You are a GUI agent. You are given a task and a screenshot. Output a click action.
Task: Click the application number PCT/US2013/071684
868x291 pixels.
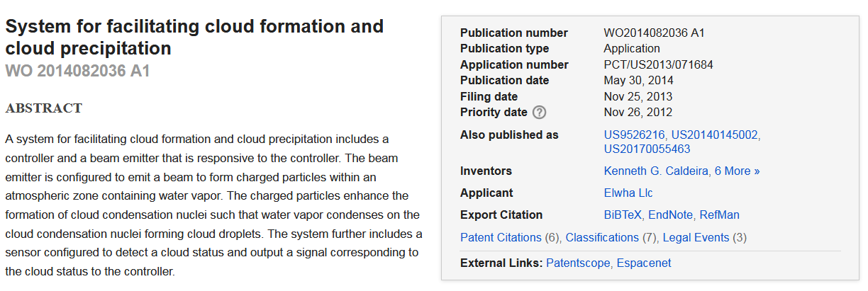(658, 64)
